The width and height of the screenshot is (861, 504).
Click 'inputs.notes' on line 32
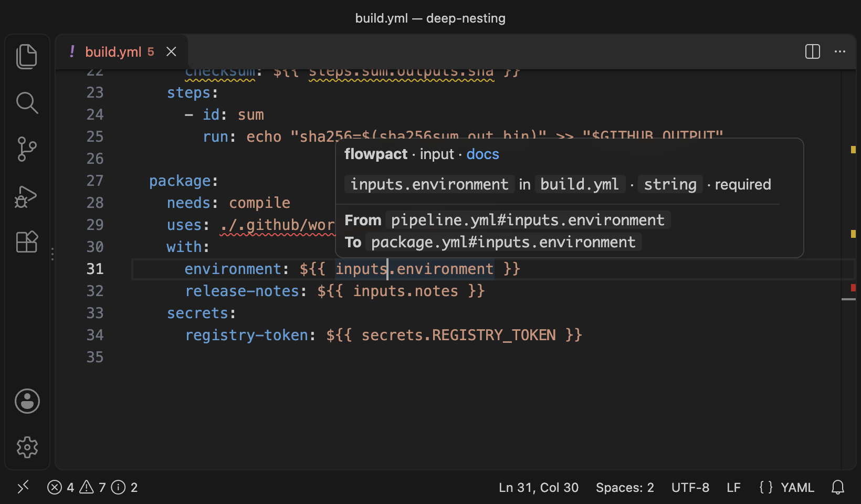[x=405, y=291]
